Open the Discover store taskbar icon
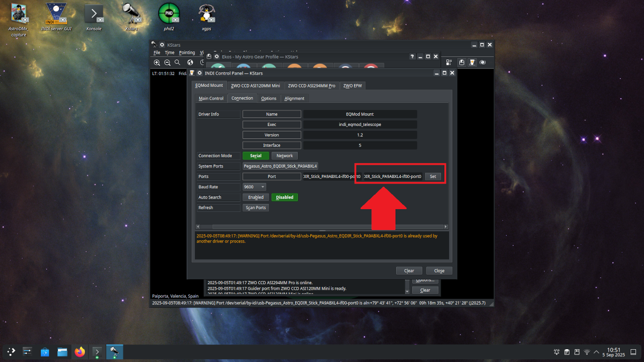 click(45, 352)
